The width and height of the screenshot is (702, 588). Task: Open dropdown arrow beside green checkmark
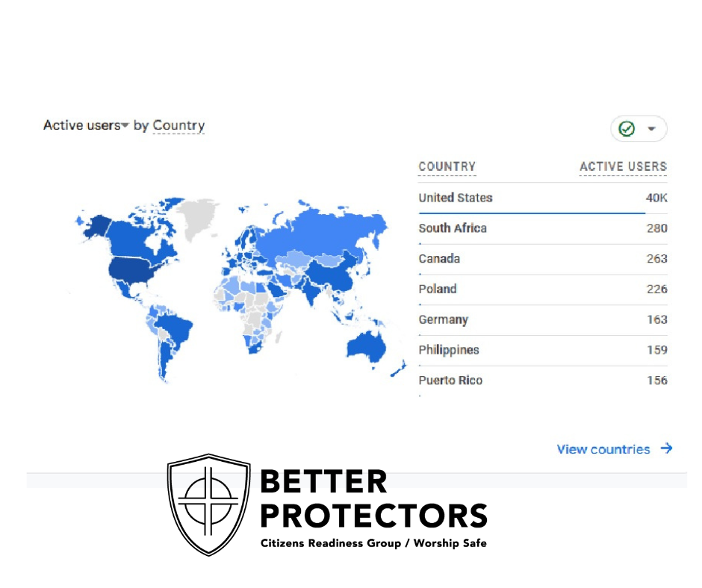click(x=652, y=129)
